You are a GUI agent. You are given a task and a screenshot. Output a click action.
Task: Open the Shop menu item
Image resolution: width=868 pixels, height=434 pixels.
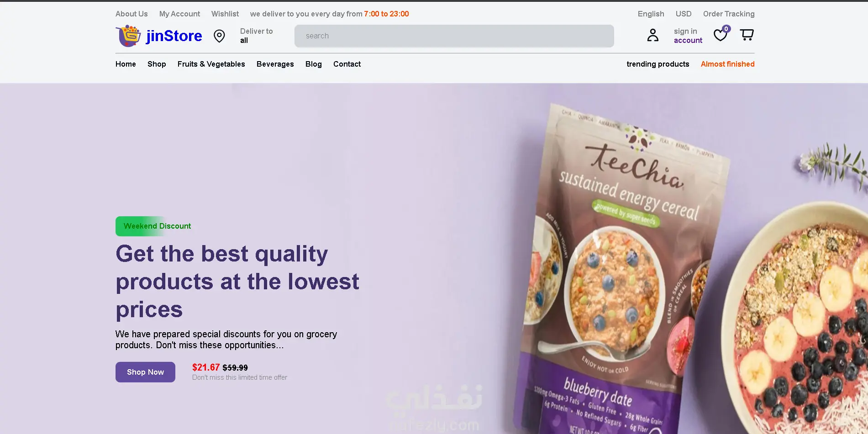(x=157, y=64)
